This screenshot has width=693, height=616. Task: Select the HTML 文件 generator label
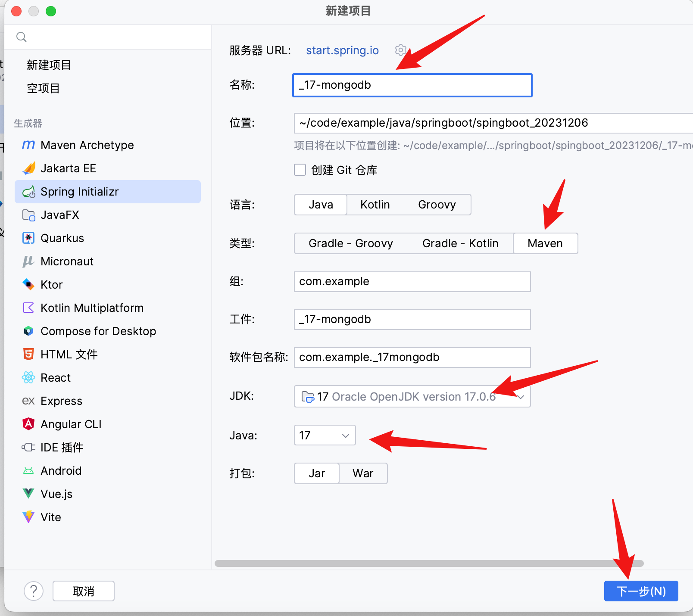click(69, 355)
